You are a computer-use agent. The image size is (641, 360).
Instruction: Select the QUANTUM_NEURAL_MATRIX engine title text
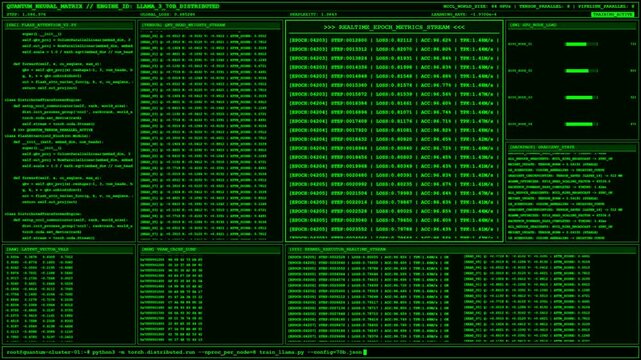click(113, 7)
